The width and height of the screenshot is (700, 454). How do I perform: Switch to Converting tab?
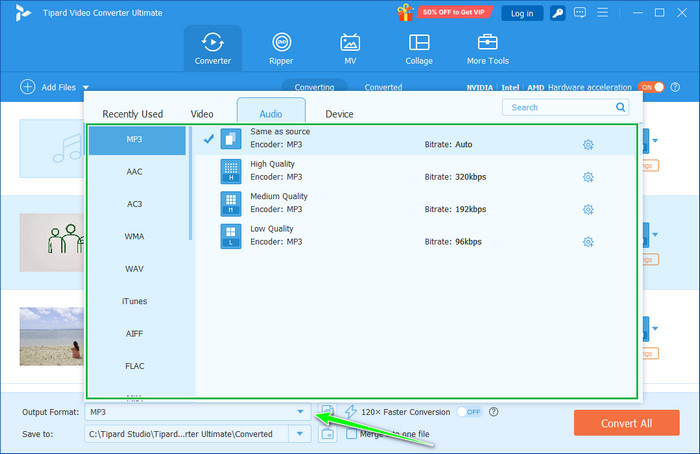coord(314,86)
